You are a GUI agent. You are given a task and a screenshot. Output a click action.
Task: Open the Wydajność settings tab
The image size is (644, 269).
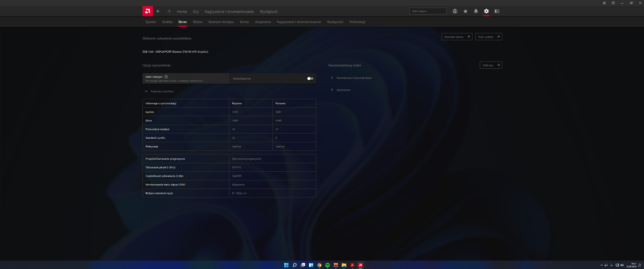335,22
